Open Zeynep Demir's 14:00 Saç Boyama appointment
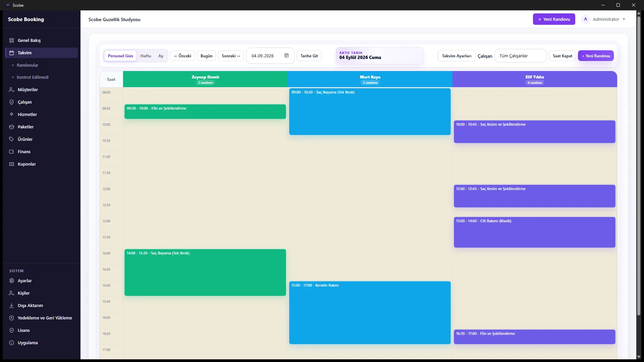This screenshot has height=362, width=644. [205, 272]
